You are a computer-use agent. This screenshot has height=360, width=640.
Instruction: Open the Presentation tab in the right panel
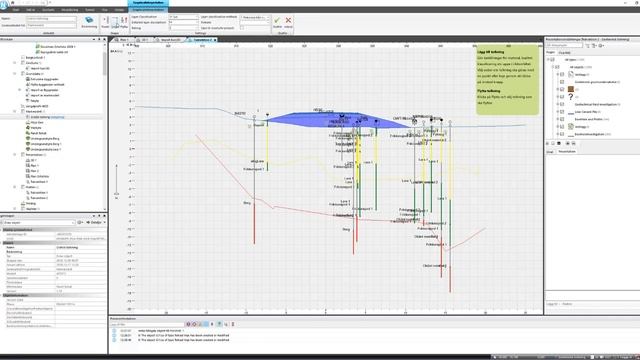tap(567, 151)
